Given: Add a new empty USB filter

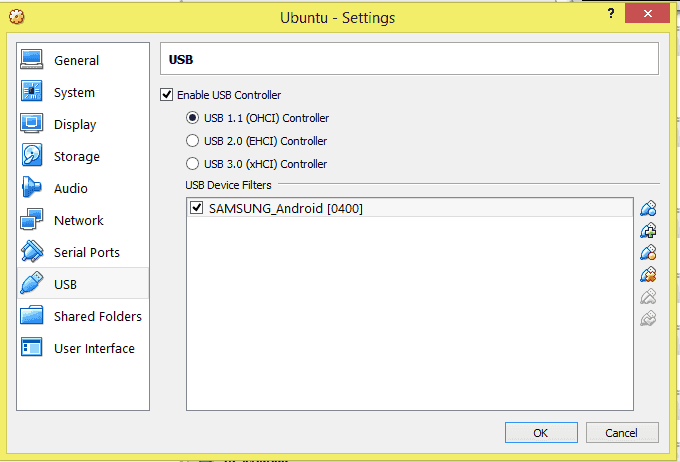Looking at the screenshot, I should click(x=648, y=208).
